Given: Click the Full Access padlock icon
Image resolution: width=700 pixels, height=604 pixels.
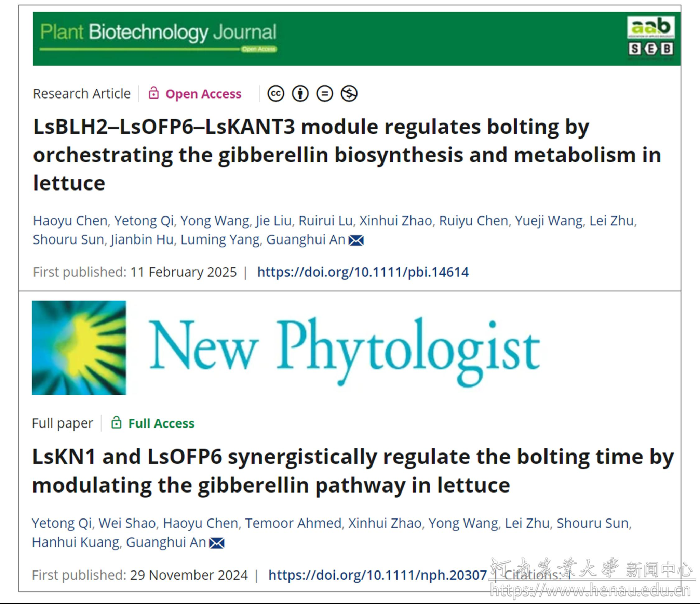Looking at the screenshot, I should click(x=116, y=422).
